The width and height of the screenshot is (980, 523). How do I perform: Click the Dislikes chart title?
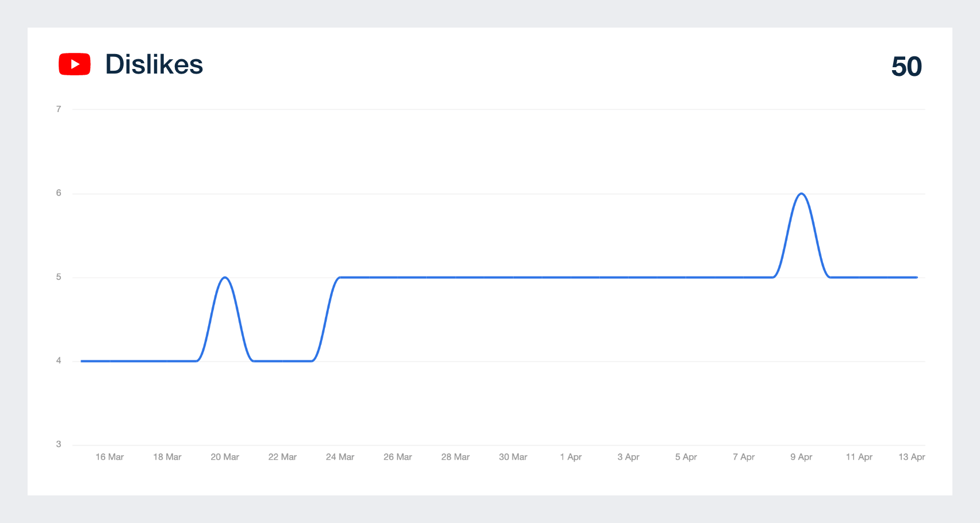click(154, 64)
